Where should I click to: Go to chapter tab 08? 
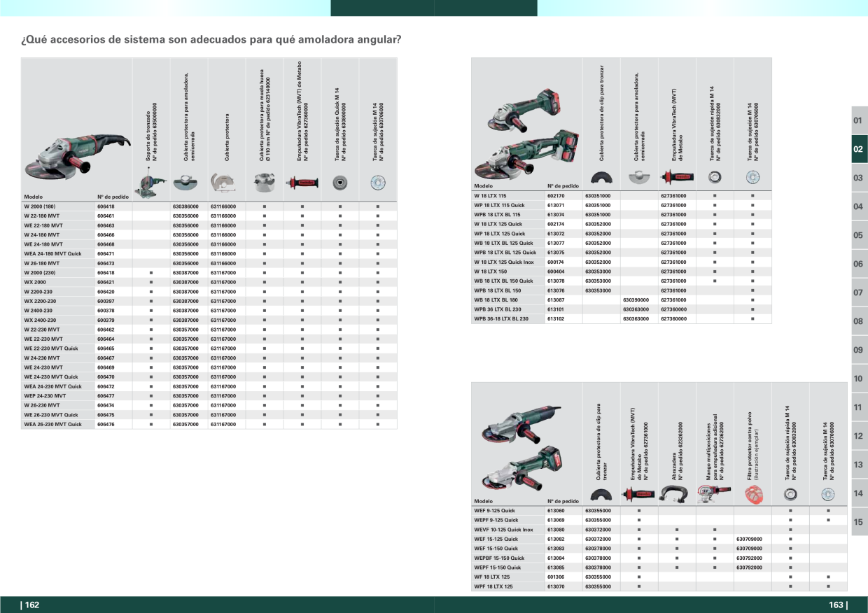pyautogui.click(x=858, y=321)
